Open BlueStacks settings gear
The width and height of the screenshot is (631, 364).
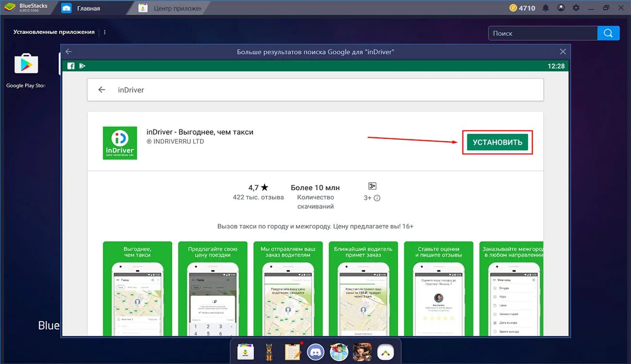click(576, 8)
